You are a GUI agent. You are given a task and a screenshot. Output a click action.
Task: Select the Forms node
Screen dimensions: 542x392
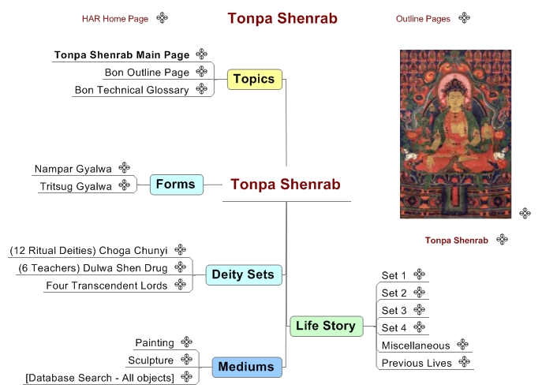click(176, 185)
